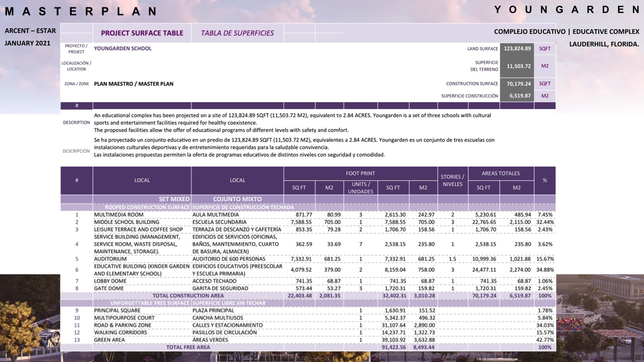Image resolution: width=644 pixels, height=362 pixels.
Task: Click the land surface value 123,824.89
Action: [x=517, y=48]
